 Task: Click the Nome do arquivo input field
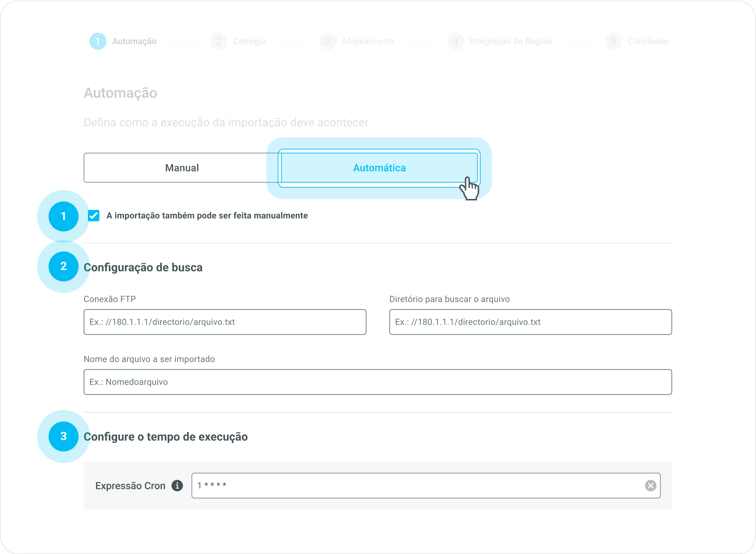(377, 382)
